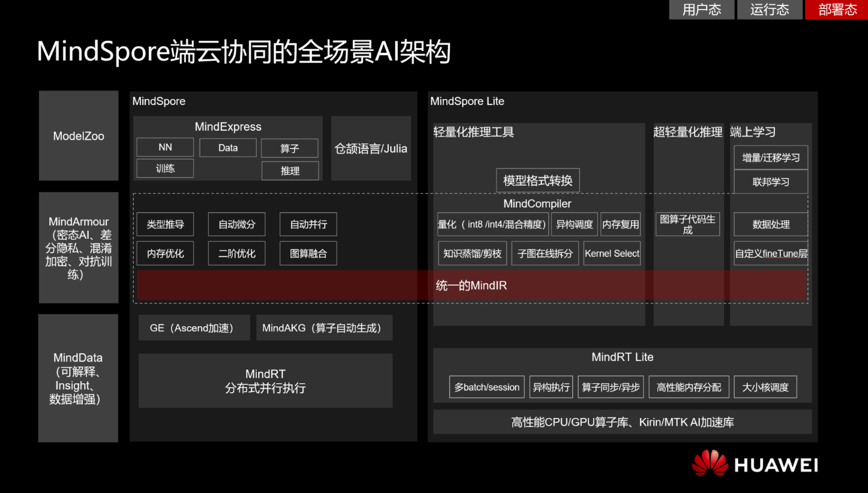Image resolution: width=868 pixels, height=493 pixels.
Task: Select the 图算子代码生成 box
Action: [687, 224]
